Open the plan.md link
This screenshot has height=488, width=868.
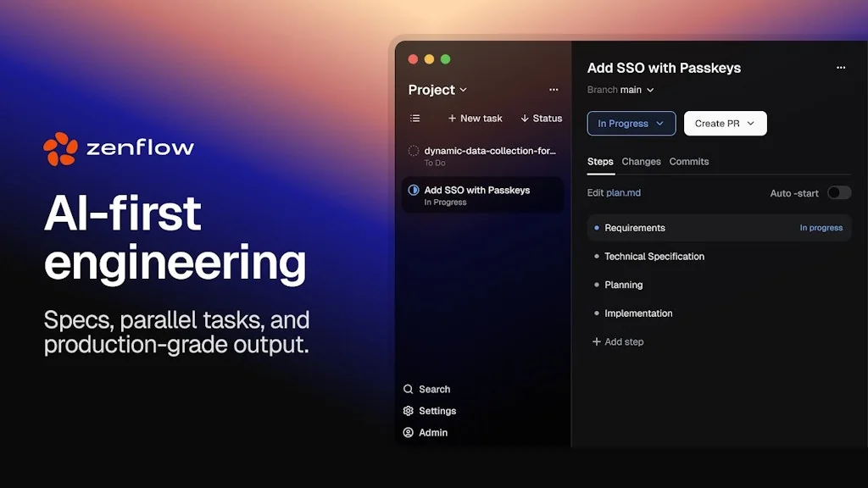click(x=623, y=193)
